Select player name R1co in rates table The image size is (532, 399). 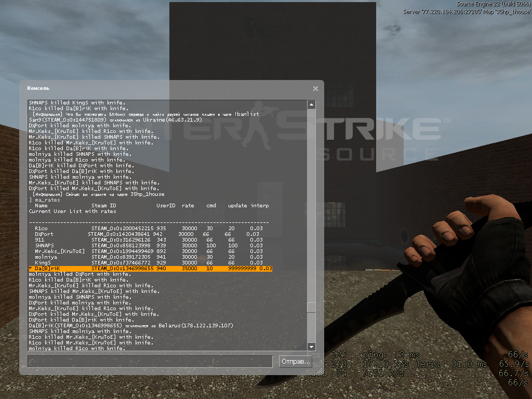pos(41,229)
